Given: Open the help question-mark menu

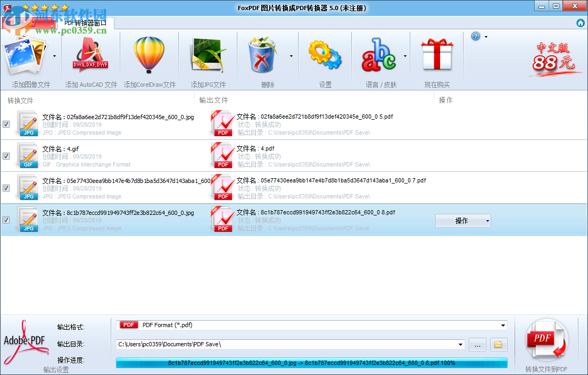Looking at the screenshot, I should click(475, 36).
